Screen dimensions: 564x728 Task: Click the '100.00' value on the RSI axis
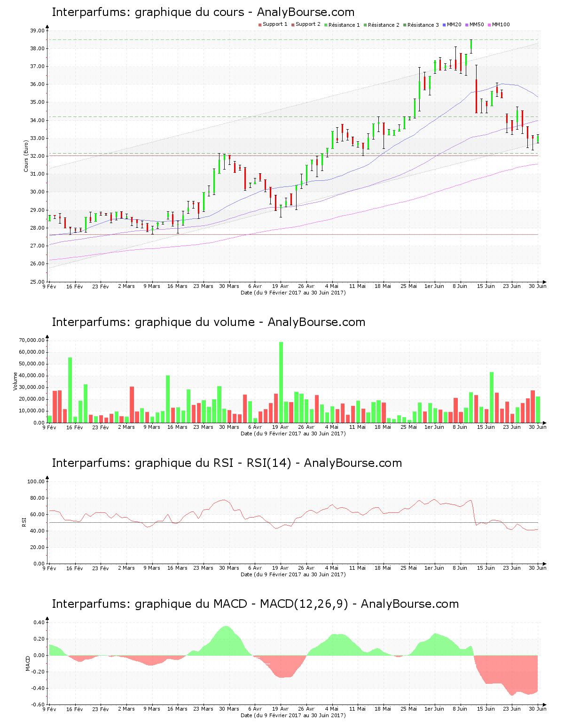36,481
